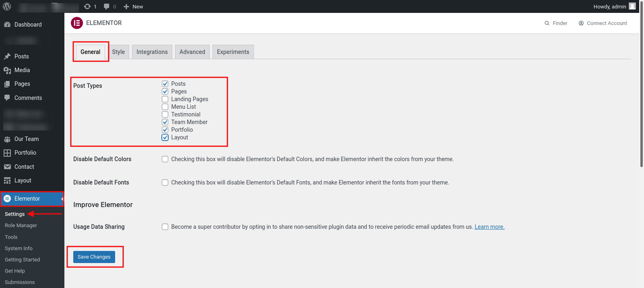Click the Finder search icon
This screenshot has width=644, height=288.
tap(547, 23)
